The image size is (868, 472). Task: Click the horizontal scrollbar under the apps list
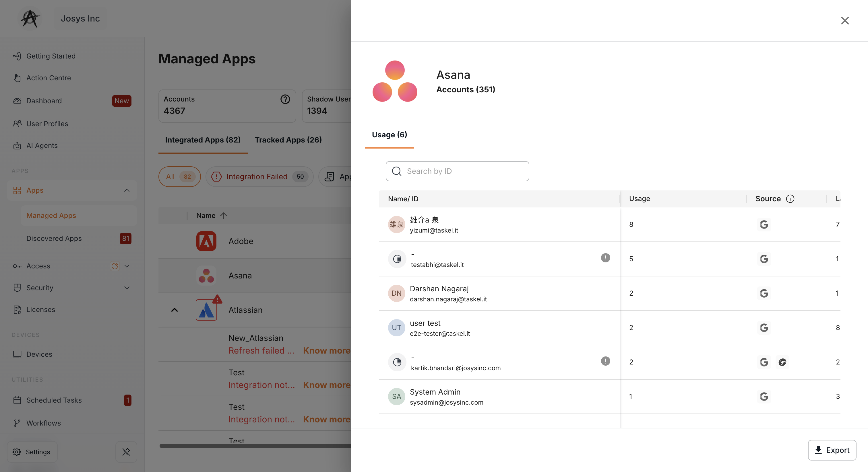tap(255, 446)
